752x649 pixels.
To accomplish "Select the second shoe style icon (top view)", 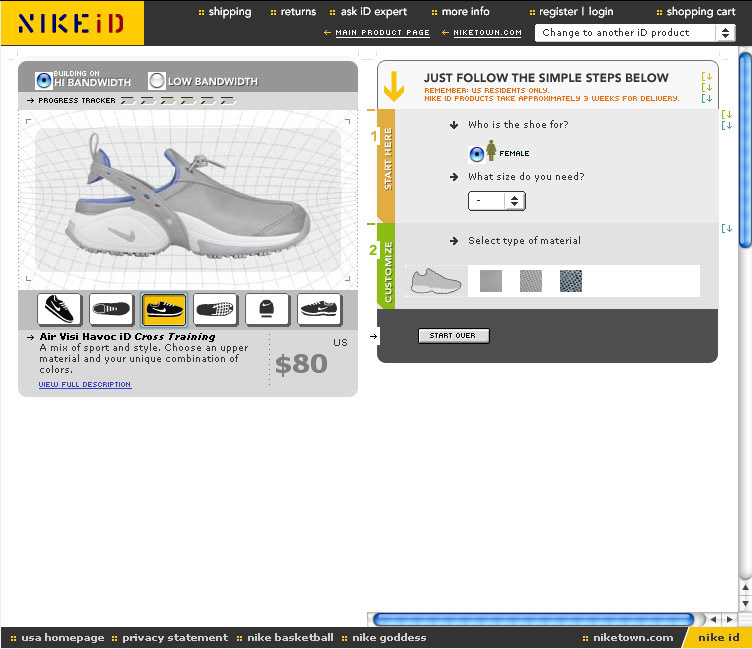I will pyautogui.click(x=111, y=309).
